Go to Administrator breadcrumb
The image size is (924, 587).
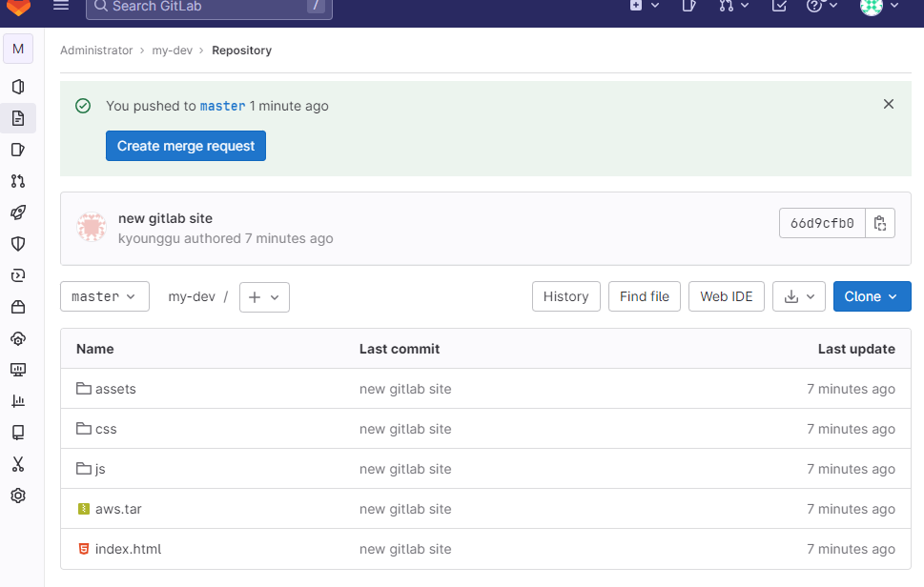click(96, 51)
